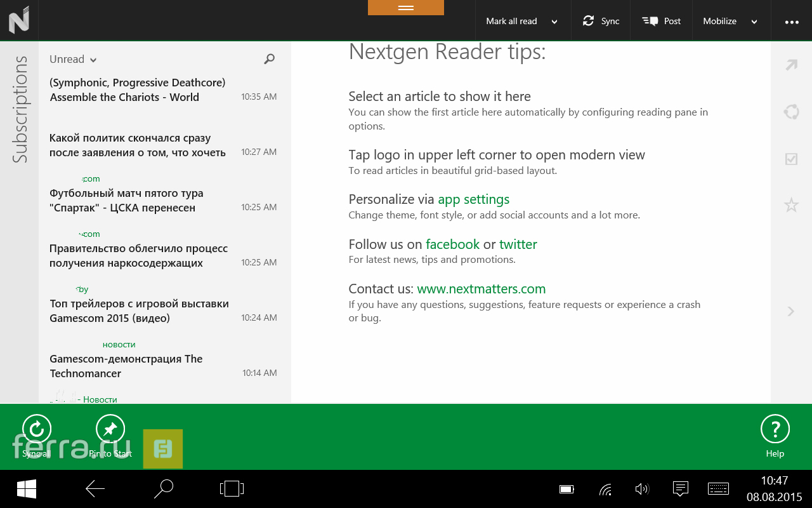Click the Pin to Start icon
This screenshot has height=508, width=812.
pyautogui.click(x=110, y=429)
